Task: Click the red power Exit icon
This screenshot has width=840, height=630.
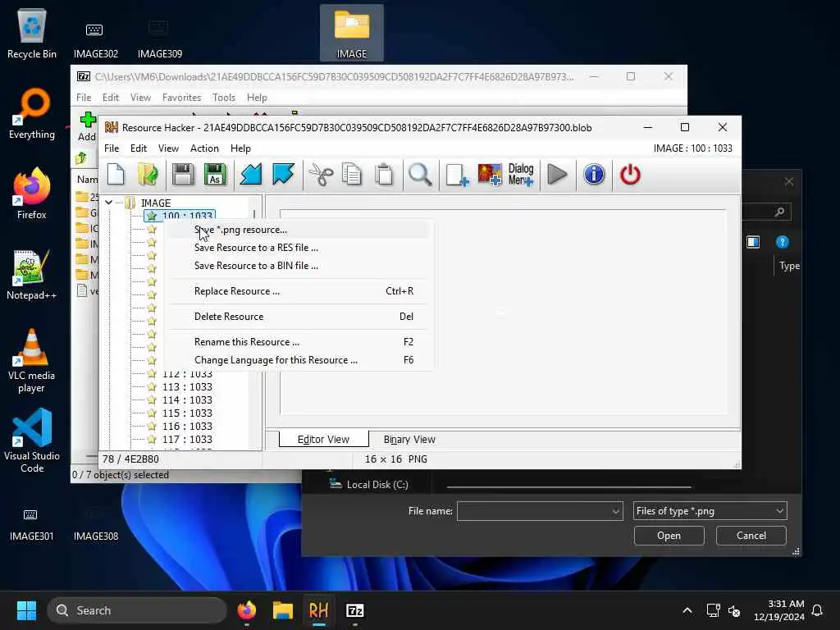Action: (630, 175)
